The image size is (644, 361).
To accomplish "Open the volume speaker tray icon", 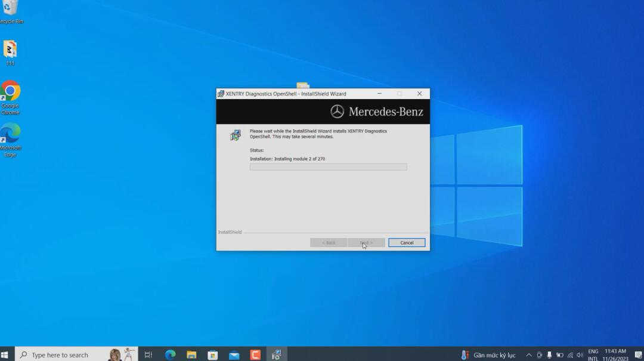I will 580,355.
